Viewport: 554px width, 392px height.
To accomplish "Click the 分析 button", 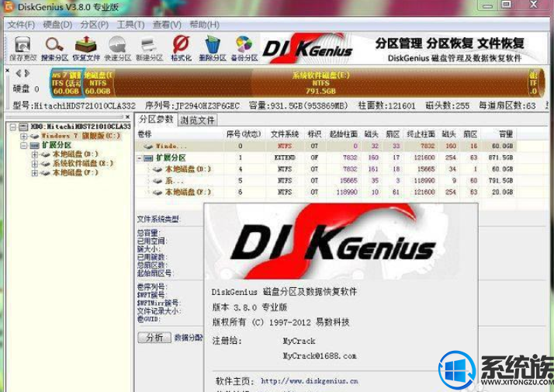I will (154, 337).
